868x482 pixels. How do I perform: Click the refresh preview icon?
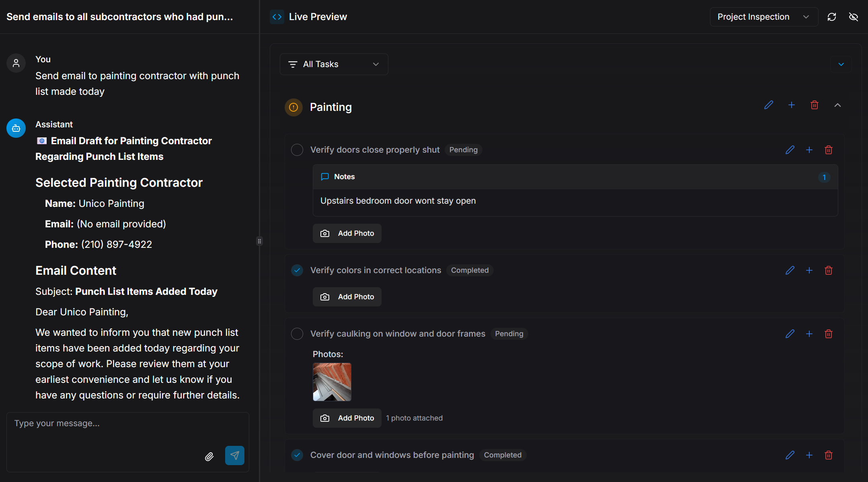(832, 17)
